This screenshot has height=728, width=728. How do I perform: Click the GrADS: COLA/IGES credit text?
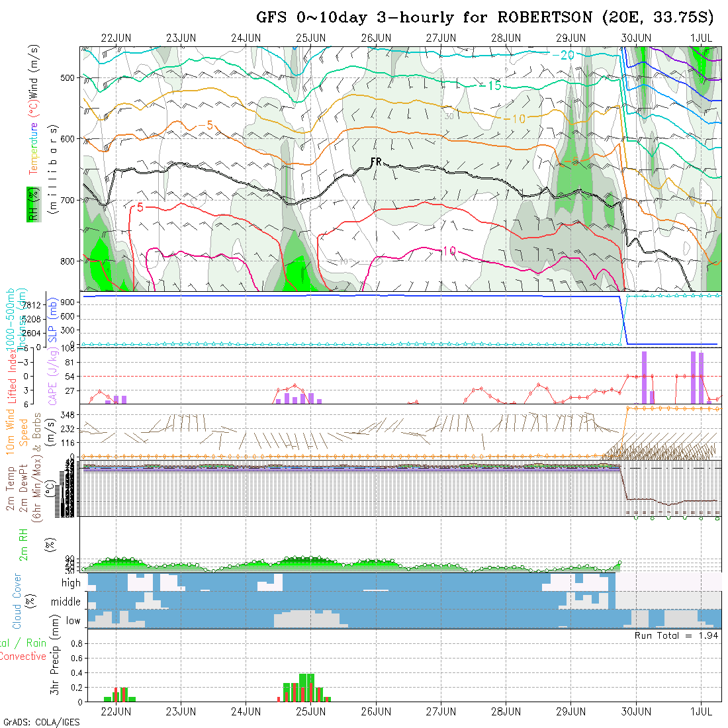(x=41, y=722)
